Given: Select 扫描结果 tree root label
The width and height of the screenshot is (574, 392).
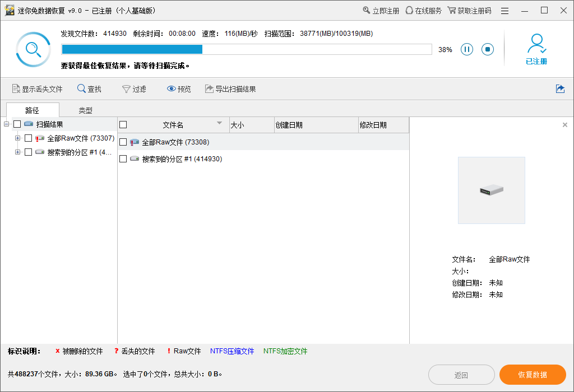Looking at the screenshot, I should pos(50,124).
